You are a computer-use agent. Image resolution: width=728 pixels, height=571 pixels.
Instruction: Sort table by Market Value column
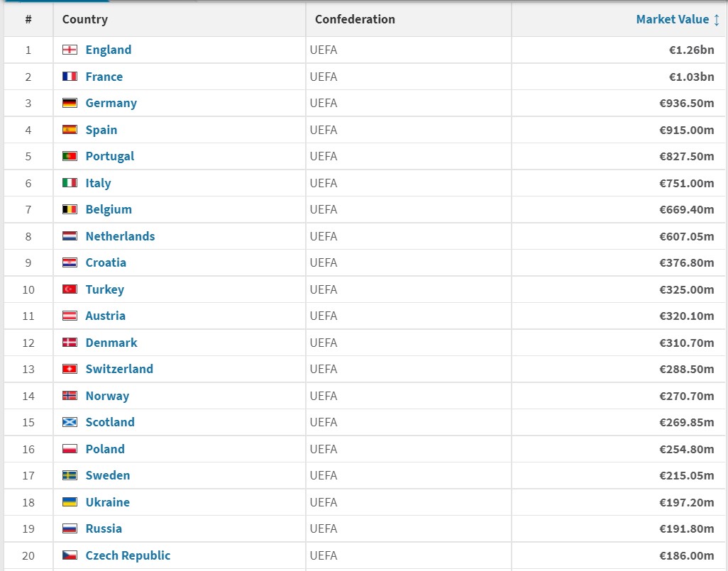click(671, 19)
